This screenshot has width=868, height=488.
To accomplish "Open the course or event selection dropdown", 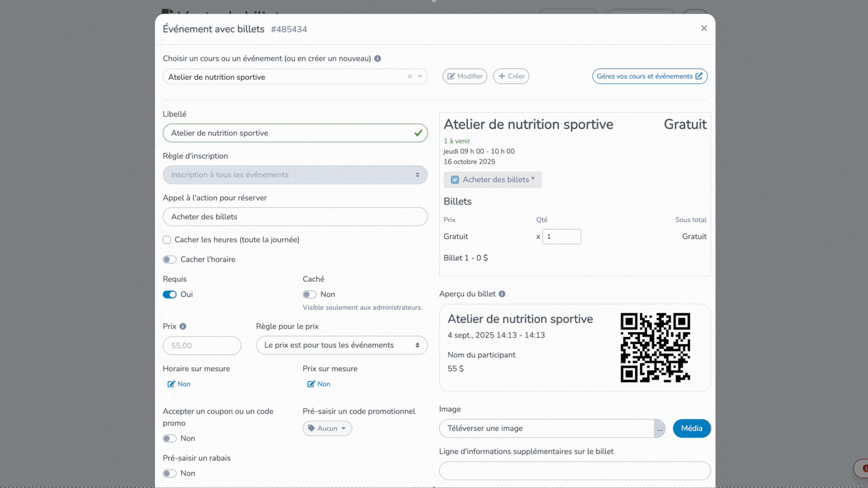I will point(420,77).
